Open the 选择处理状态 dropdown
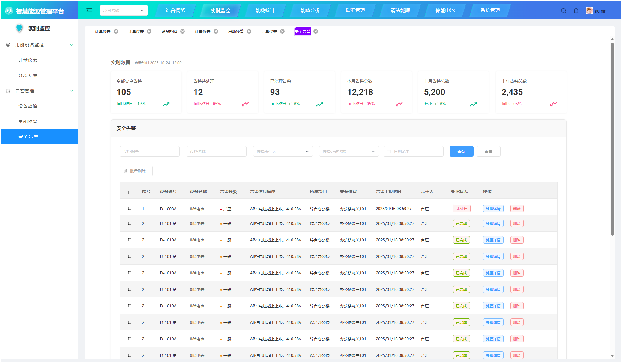 click(x=348, y=152)
